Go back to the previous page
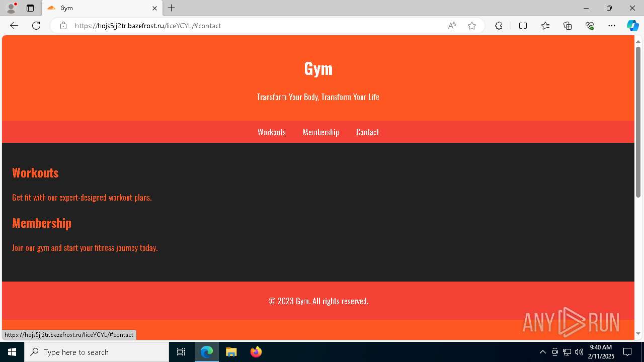 pos(14,26)
